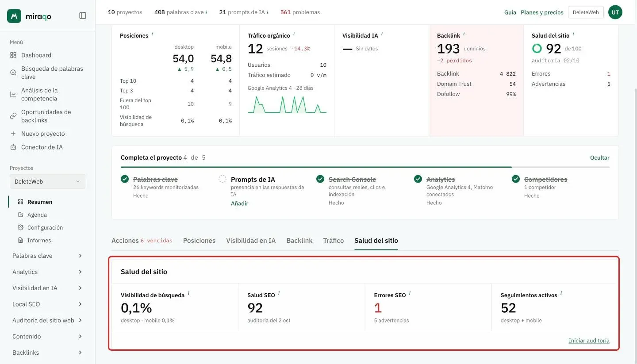Toggle the Palabras clave completed checkmark
Screen dimensions: 637x364
125,179
